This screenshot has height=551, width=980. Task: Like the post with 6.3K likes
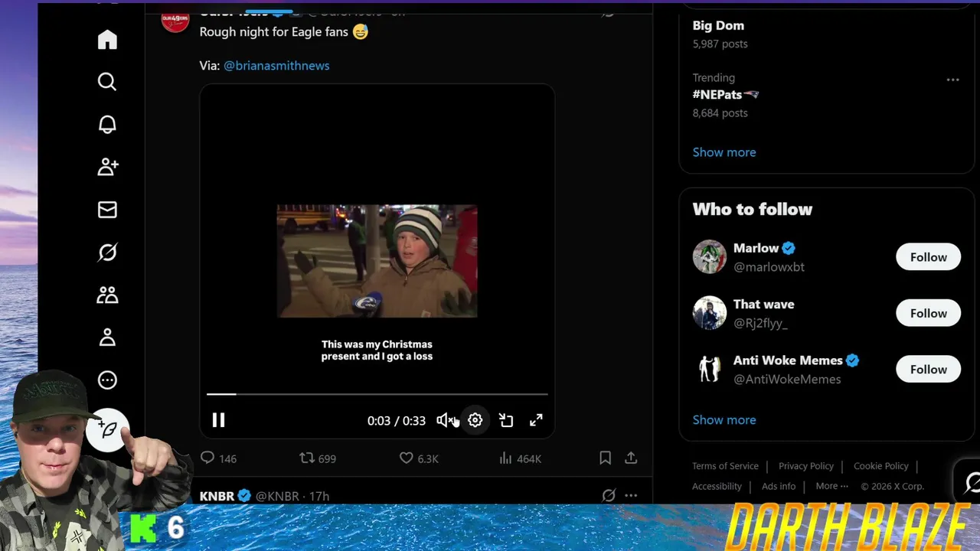tap(419, 458)
